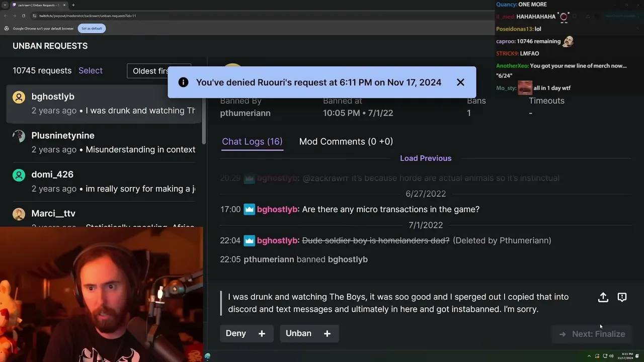Image resolution: width=644 pixels, height=362 pixels.
Task: Click domi_426's green avatar icon
Action: (19, 175)
